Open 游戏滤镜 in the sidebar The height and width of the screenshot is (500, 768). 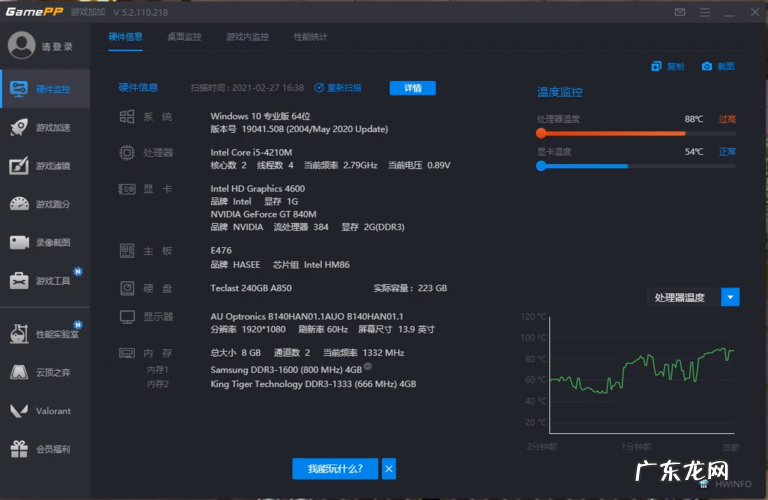pyautogui.click(x=45, y=166)
